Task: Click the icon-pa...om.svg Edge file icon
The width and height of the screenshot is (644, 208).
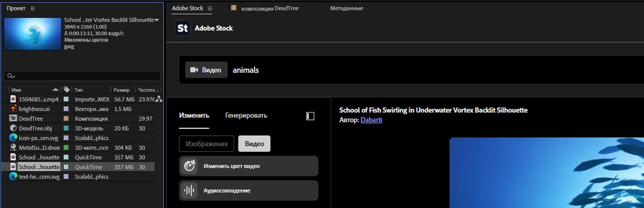Action: point(13,138)
